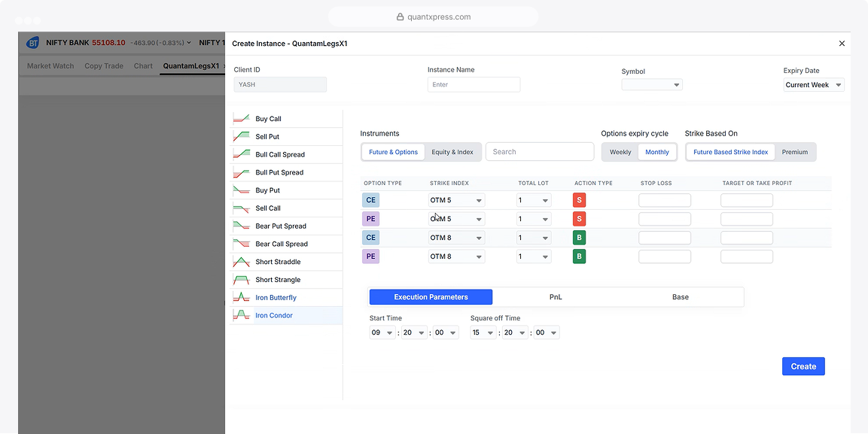The image size is (868, 434).
Task: Click the Sell Put payoff icon
Action: [x=242, y=137]
